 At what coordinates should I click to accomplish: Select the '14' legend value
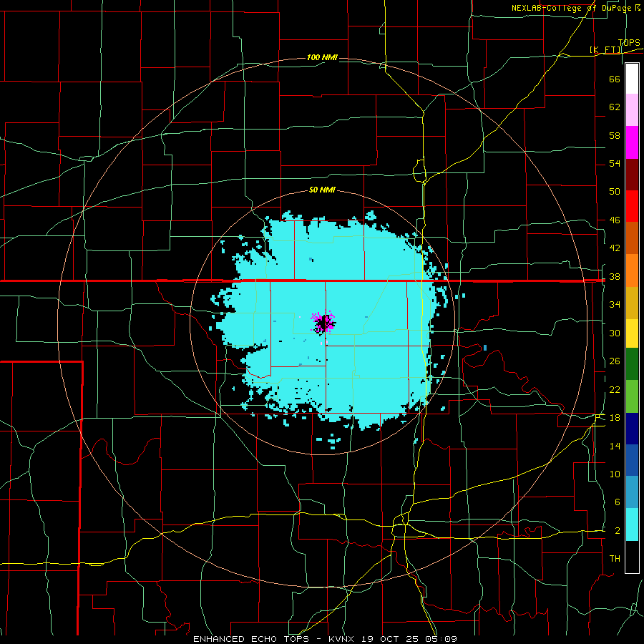615,446
